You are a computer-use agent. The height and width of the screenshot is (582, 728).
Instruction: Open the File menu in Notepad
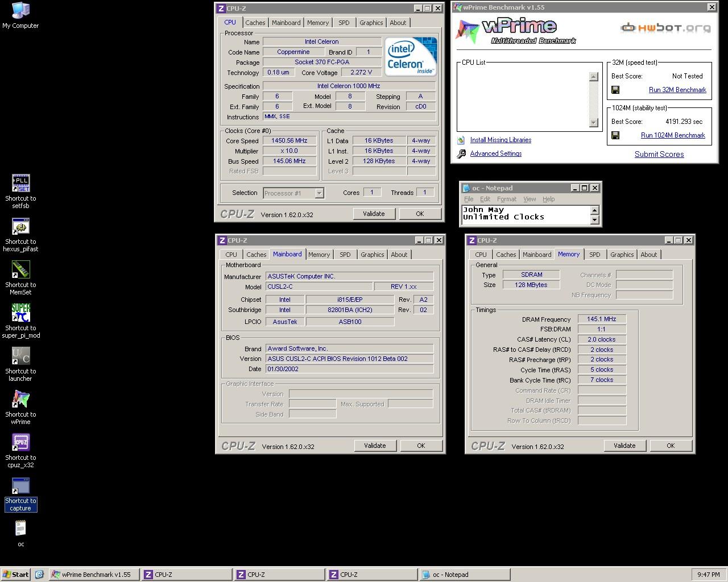469,199
